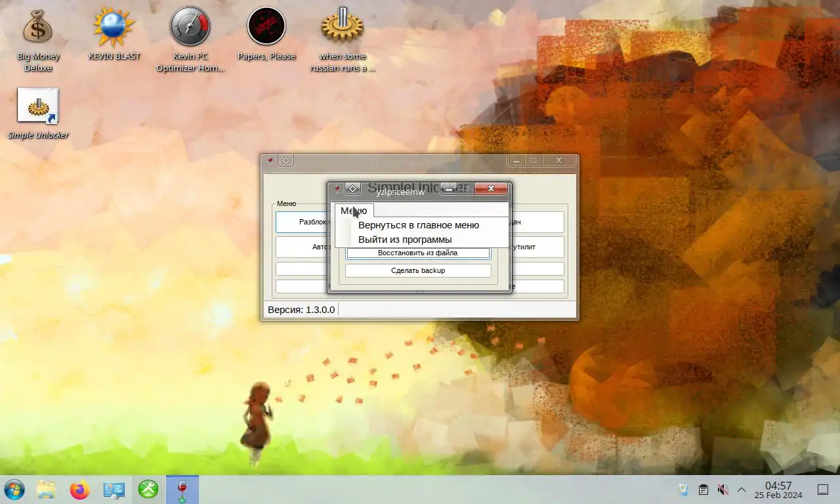This screenshot has width=840, height=504.
Task: Click the Сделать backup button
Action: (418, 270)
